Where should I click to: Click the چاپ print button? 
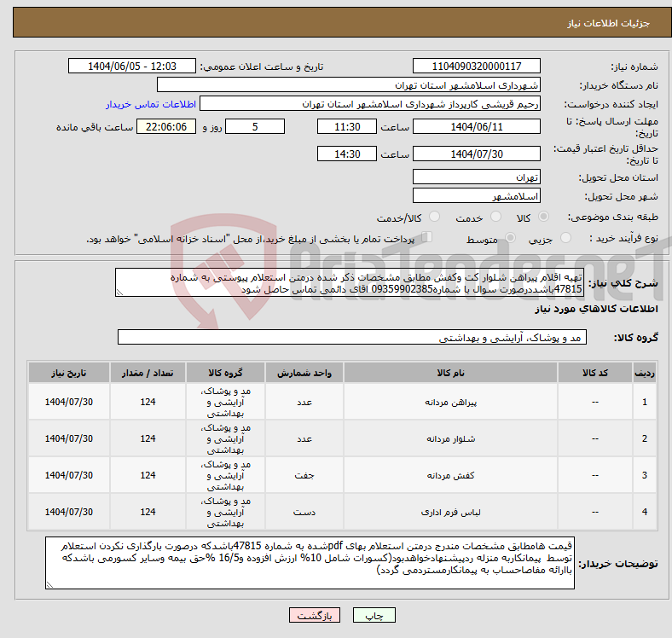click(x=374, y=615)
